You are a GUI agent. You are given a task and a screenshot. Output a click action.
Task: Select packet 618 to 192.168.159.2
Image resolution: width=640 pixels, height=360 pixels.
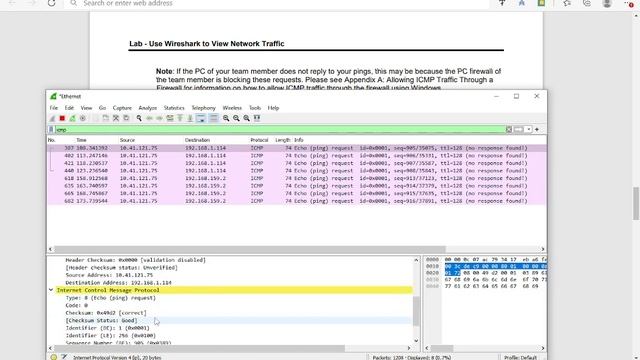(x=297, y=178)
